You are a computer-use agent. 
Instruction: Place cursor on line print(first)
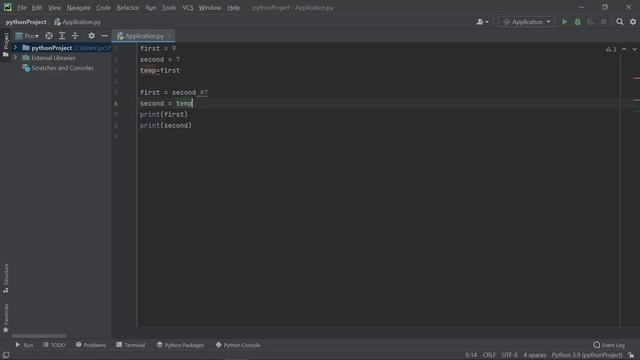(x=164, y=115)
